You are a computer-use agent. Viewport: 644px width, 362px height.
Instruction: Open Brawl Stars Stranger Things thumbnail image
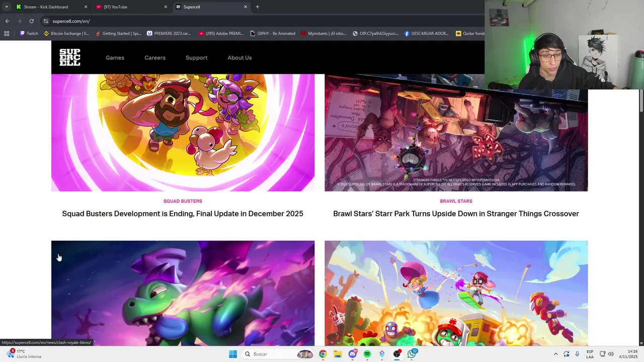click(456, 133)
